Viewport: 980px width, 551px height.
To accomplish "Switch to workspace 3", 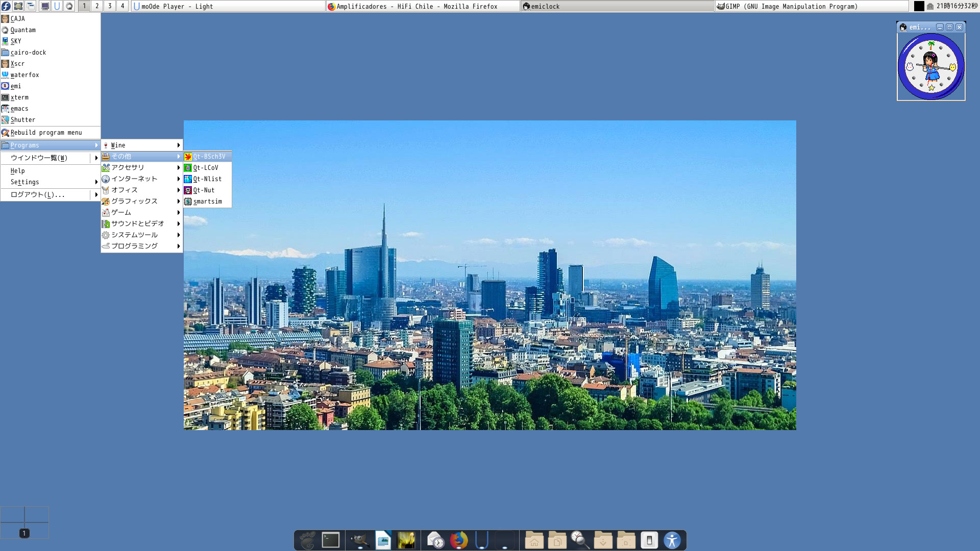I will pos(110,6).
